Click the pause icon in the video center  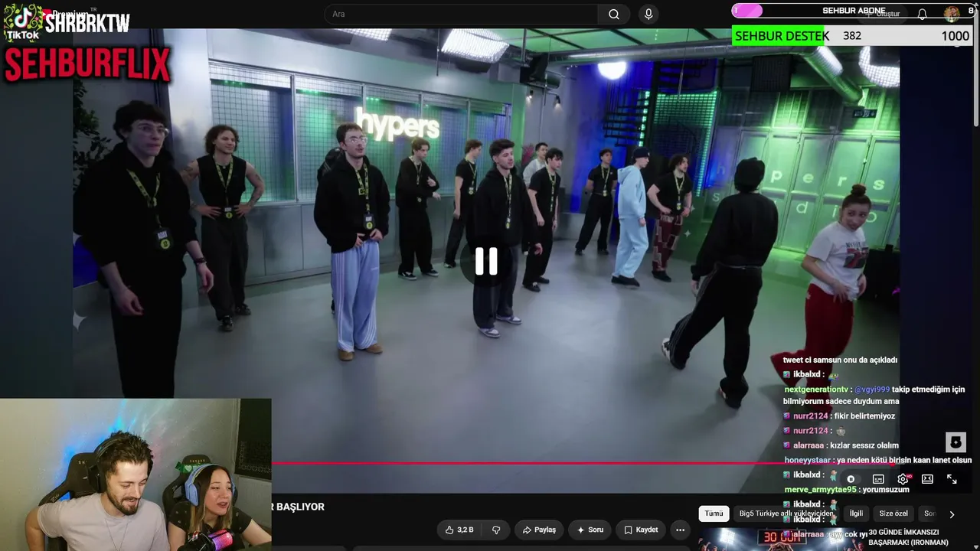(x=486, y=262)
